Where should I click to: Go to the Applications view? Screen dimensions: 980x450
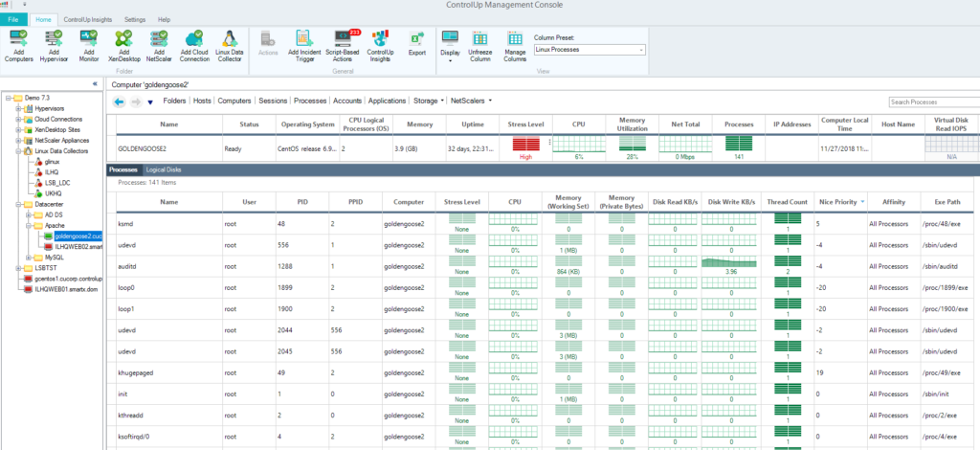click(388, 101)
